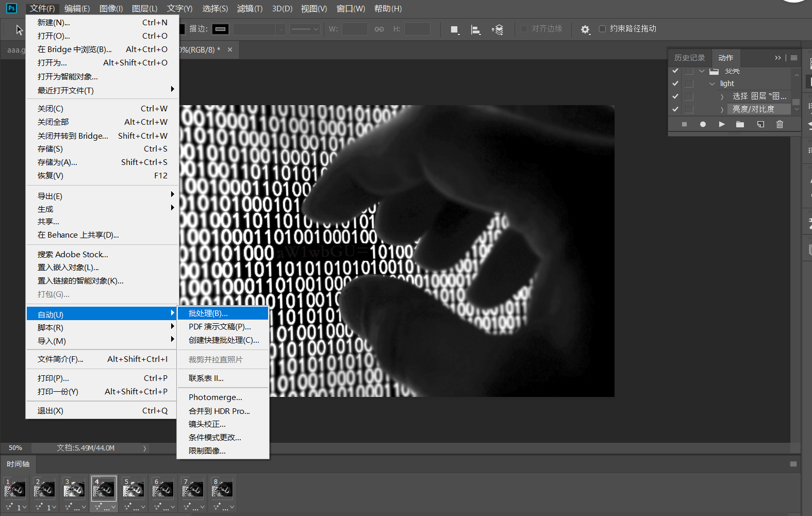Switch to the 历史记录 tab
The width and height of the screenshot is (812, 516).
pos(689,58)
